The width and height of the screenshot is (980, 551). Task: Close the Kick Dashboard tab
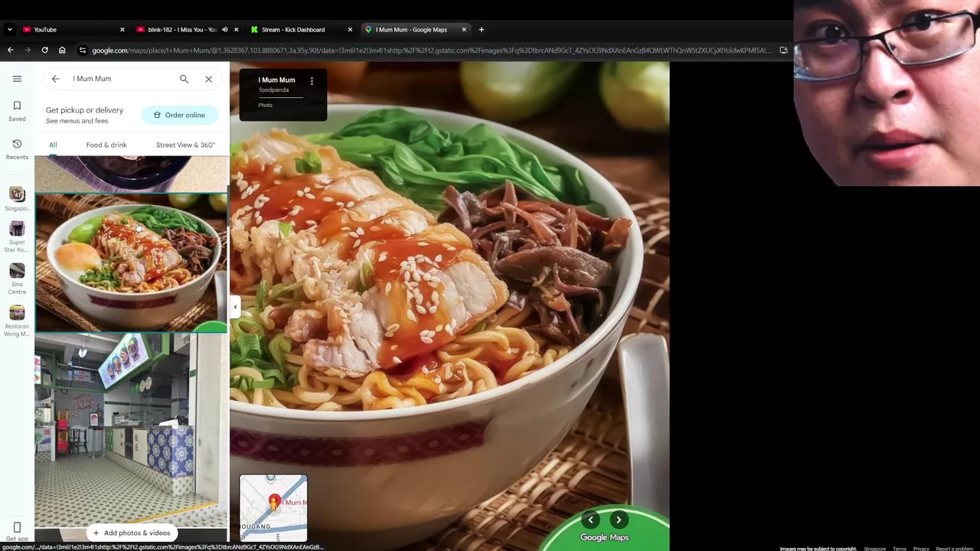[350, 30]
